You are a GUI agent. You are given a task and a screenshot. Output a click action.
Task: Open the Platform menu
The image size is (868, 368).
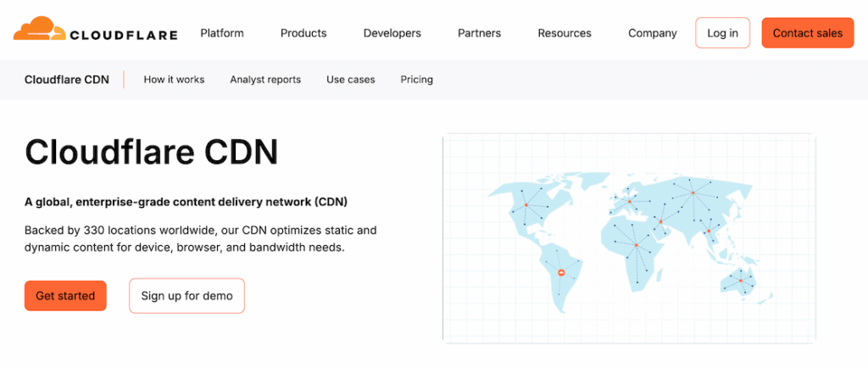pos(222,33)
